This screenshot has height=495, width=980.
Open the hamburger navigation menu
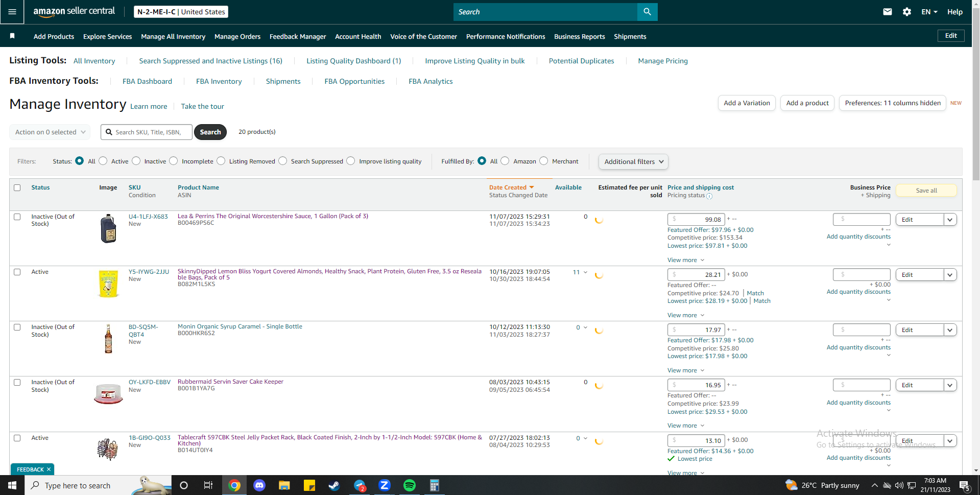[12, 12]
